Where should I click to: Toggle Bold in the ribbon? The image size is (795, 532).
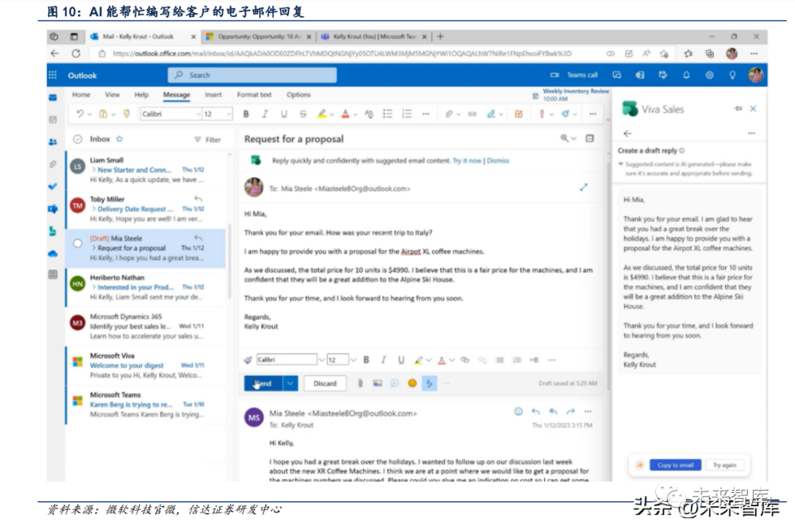point(246,114)
